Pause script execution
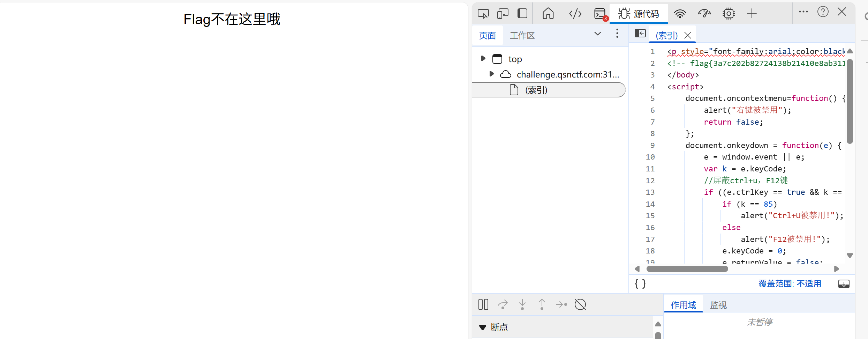Screen dimensions: 868x339 pyautogui.click(x=483, y=304)
